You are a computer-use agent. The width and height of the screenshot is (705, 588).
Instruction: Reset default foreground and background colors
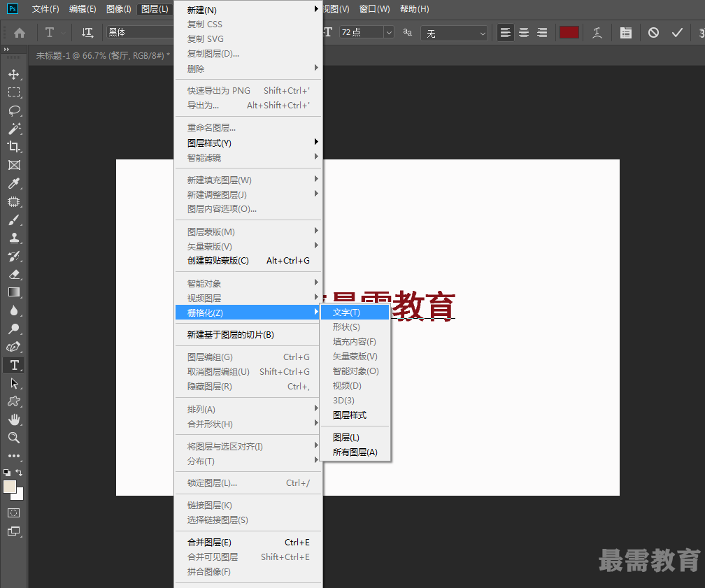(7, 473)
